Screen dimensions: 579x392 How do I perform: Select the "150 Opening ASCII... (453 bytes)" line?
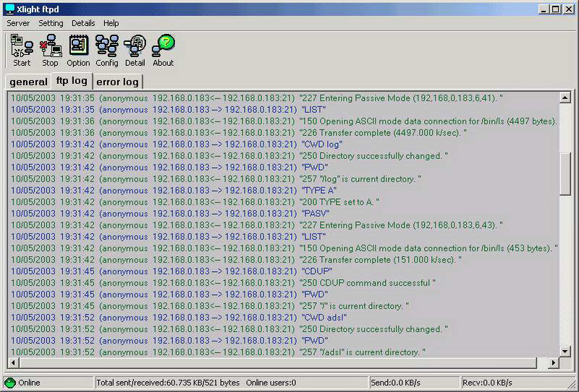[x=284, y=248]
